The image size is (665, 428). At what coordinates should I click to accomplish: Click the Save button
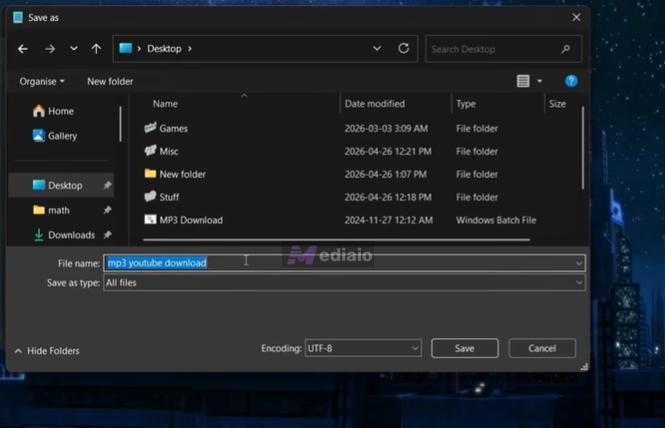(465, 348)
